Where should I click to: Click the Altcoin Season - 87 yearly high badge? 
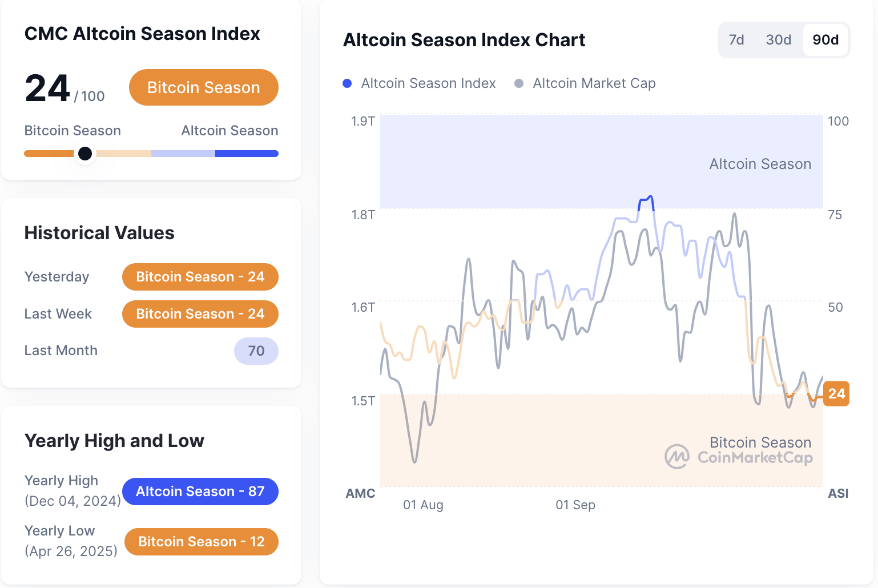[200, 492]
